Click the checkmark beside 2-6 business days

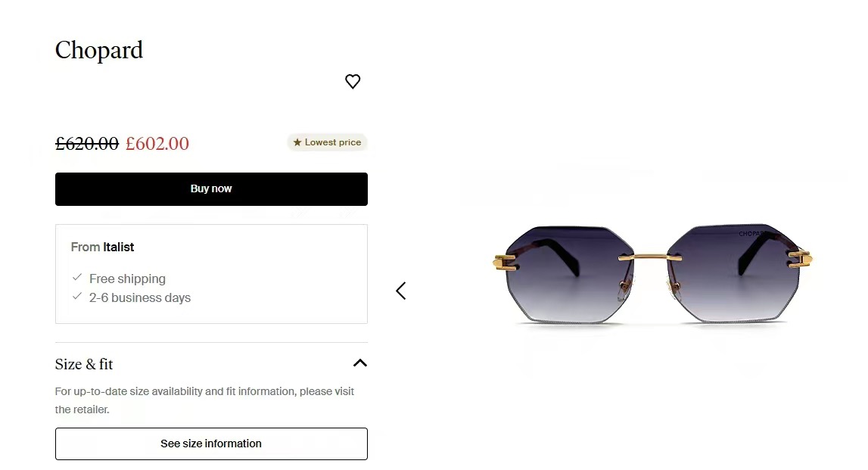(76, 297)
